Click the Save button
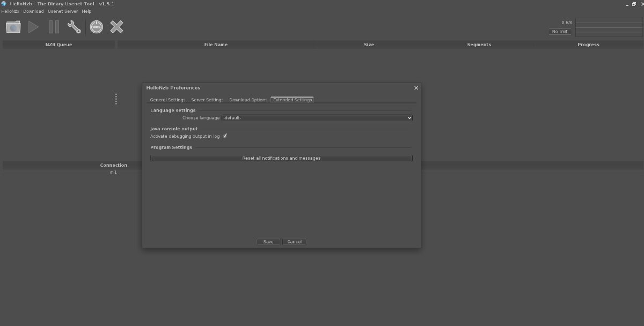The height and width of the screenshot is (326, 644). [x=268, y=242]
